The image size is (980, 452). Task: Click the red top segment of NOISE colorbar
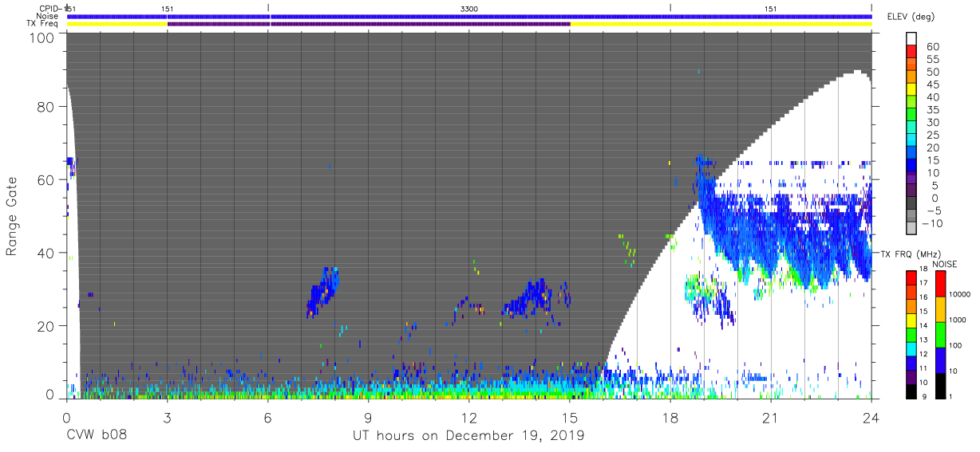pyautogui.click(x=940, y=284)
